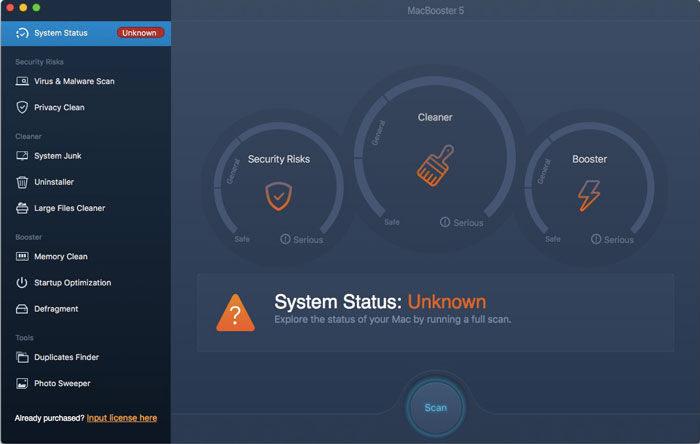
Task: Click the lightning bolt in Booster gauge
Action: (x=589, y=195)
